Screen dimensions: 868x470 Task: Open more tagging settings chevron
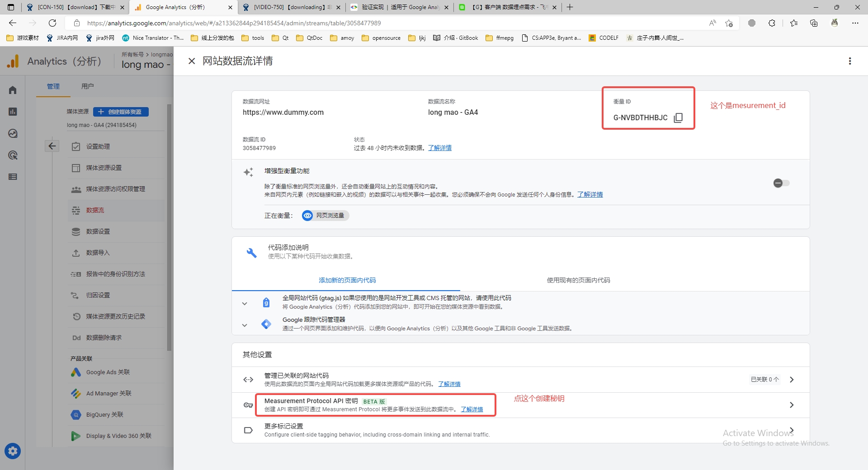coord(792,430)
